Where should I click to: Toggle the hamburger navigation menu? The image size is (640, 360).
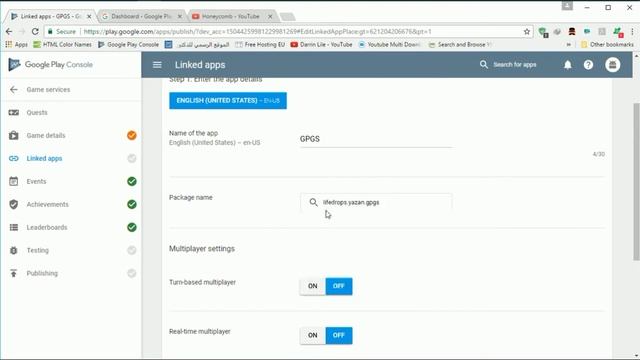point(157,64)
